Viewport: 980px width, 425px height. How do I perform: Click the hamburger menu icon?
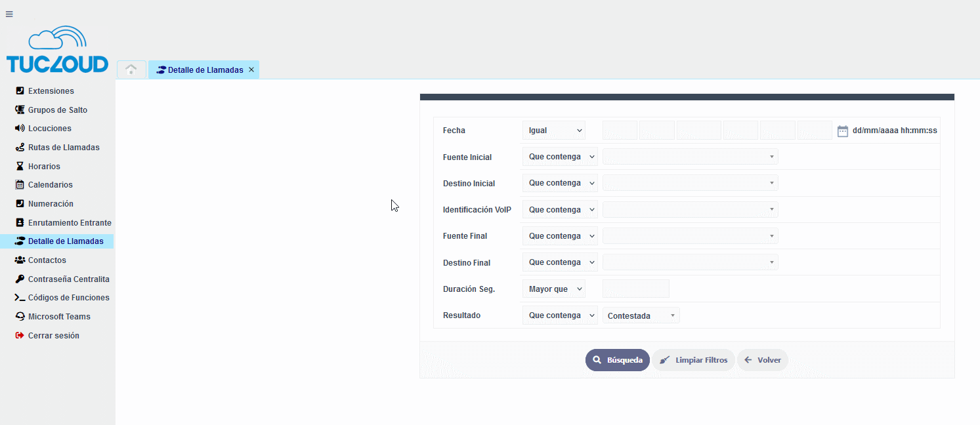coord(9,14)
